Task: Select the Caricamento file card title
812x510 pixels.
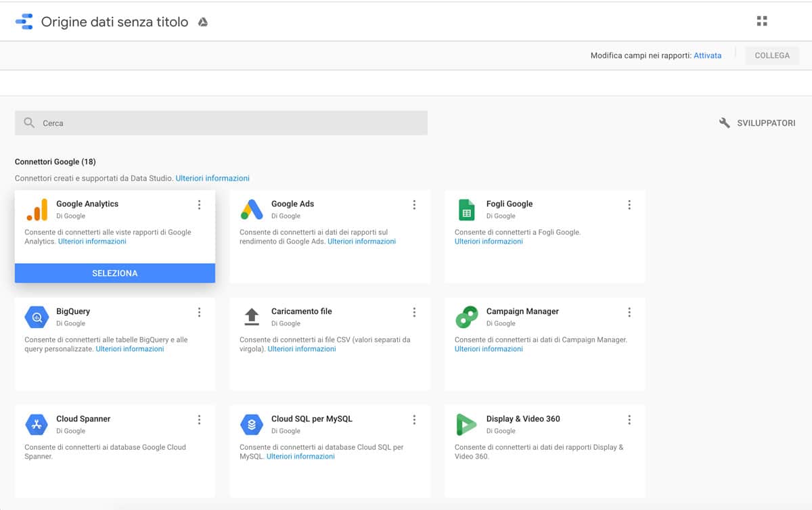Action: pos(302,311)
